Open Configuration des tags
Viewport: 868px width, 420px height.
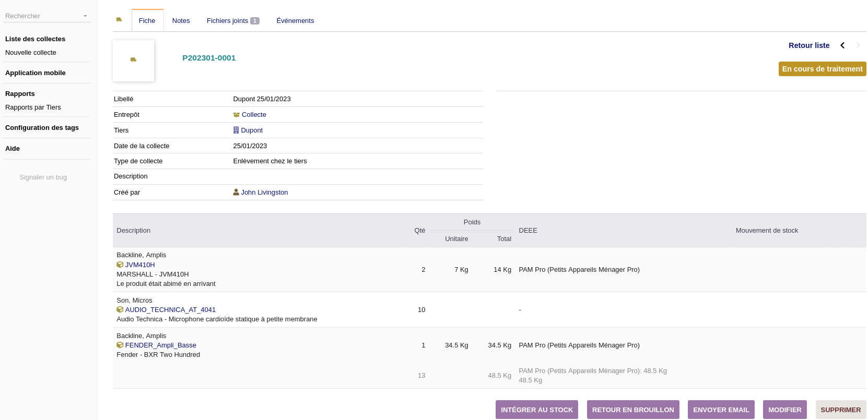click(x=42, y=128)
